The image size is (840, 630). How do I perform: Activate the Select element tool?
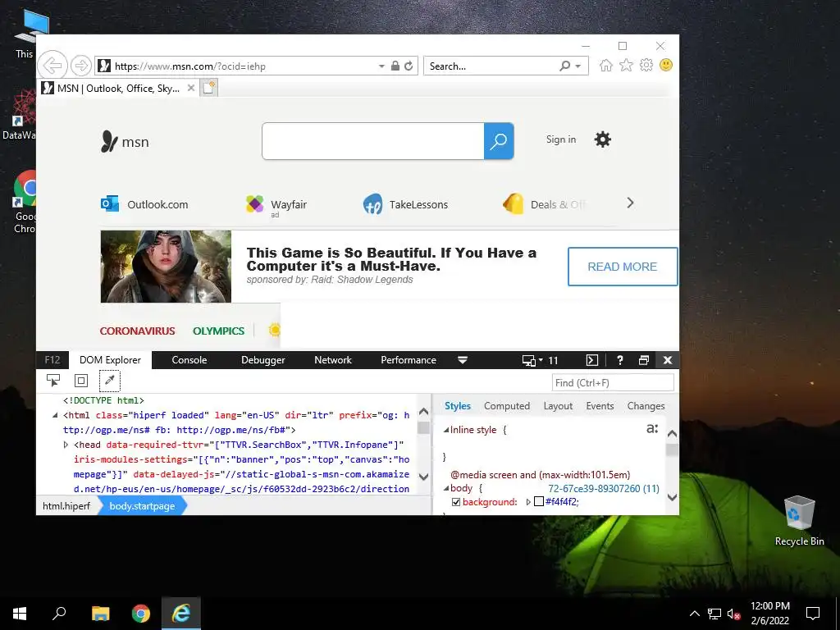click(x=53, y=381)
